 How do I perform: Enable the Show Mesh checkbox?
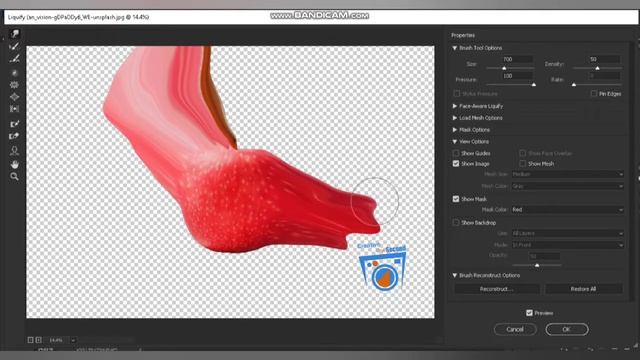(522, 164)
